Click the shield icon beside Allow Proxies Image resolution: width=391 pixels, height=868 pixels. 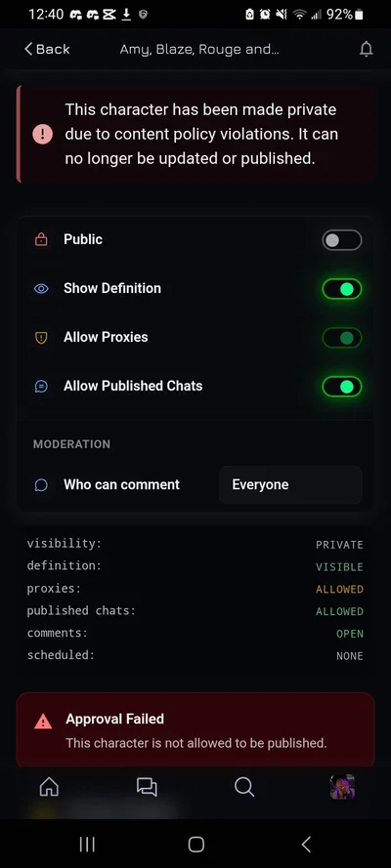click(x=41, y=337)
